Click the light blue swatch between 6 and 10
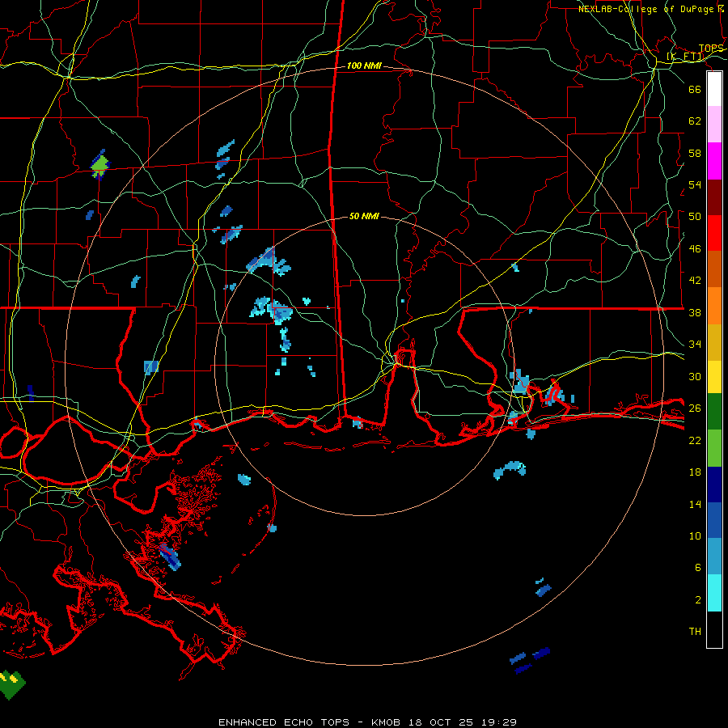728x728 pixels. [x=714, y=557]
